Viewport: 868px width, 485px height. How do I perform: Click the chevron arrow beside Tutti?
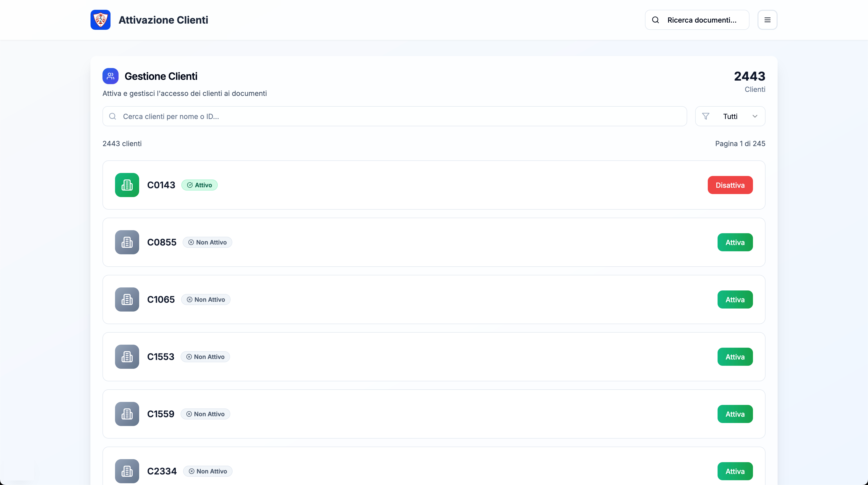[755, 116]
